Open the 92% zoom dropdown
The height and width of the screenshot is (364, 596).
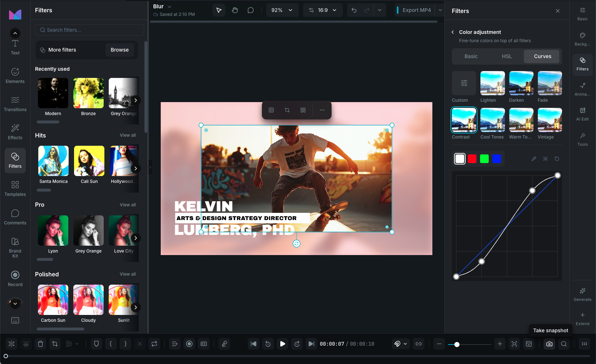(x=282, y=10)
